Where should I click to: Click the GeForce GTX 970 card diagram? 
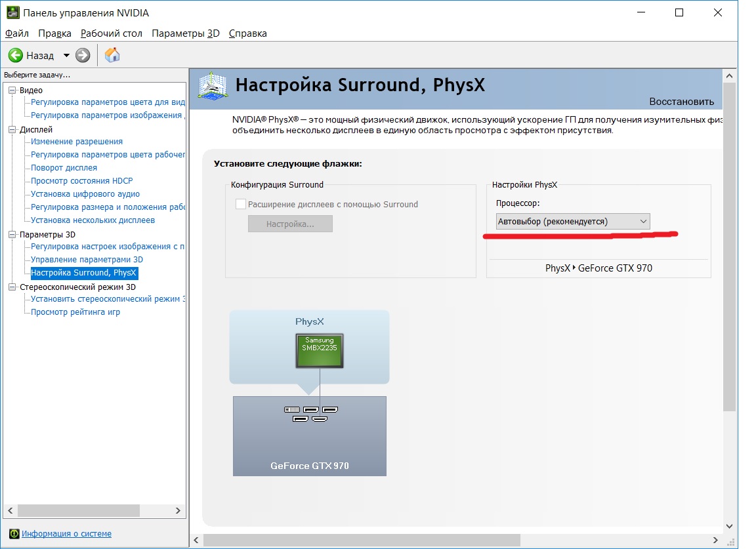(x=310, y=436)
